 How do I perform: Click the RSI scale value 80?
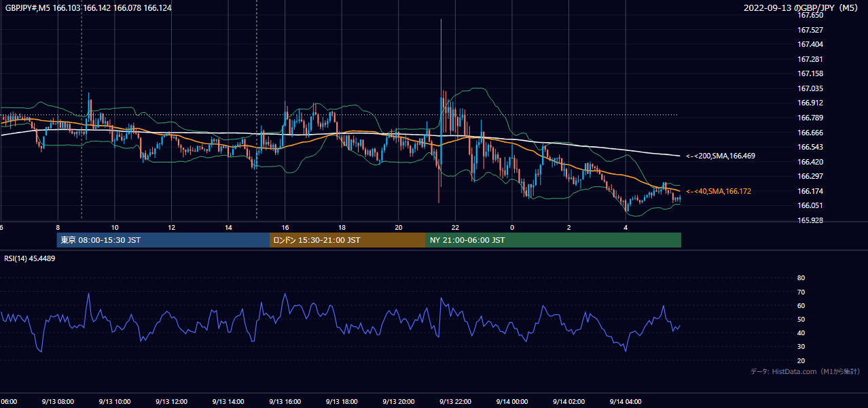coord(801,278)
